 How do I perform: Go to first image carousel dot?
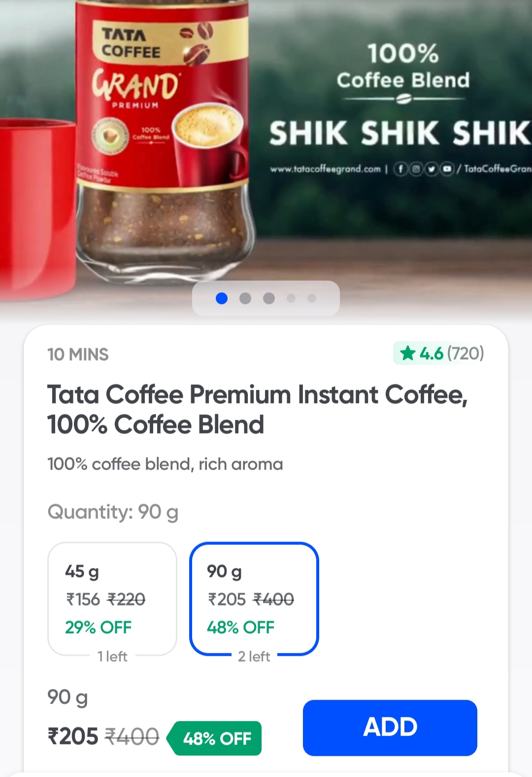click(x=222, y=298)
